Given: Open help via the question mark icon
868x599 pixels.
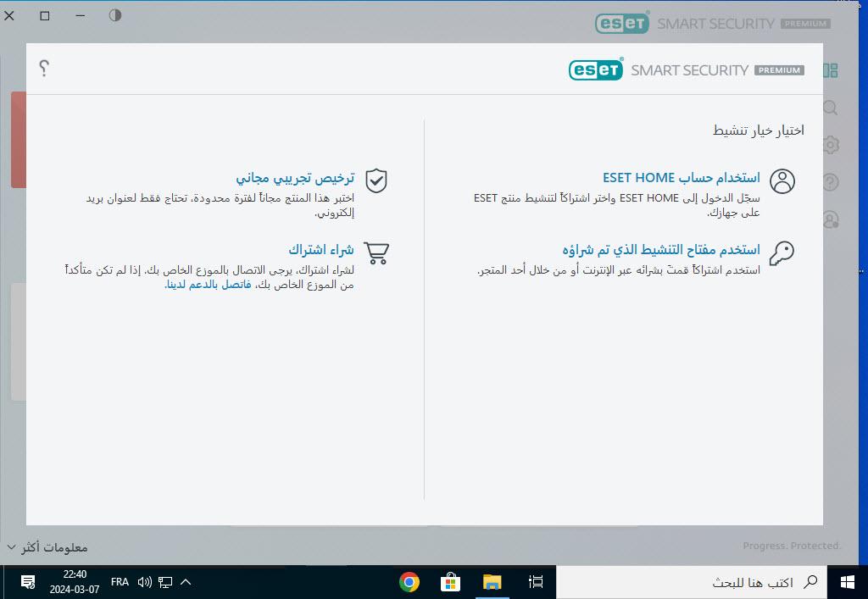Looking at the screenshot, I should [44, 68].
